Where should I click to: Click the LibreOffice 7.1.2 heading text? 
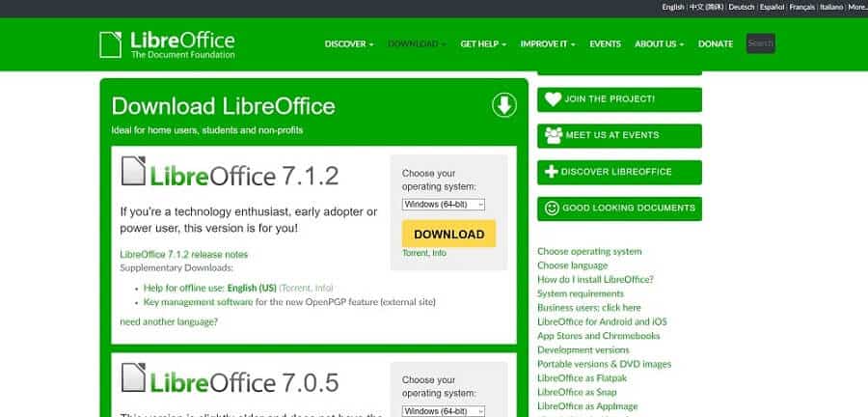point(244,176)
